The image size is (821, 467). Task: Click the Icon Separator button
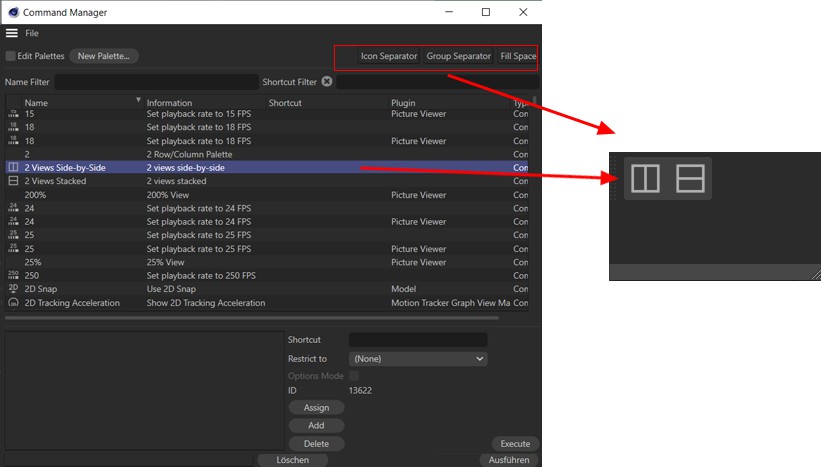[389, 56]
